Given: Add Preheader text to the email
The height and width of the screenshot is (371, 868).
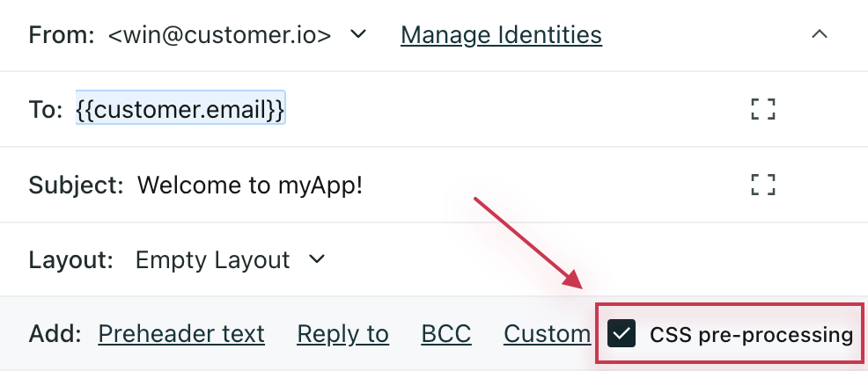Looking at the screenshot, I should (x=181, y=334).
